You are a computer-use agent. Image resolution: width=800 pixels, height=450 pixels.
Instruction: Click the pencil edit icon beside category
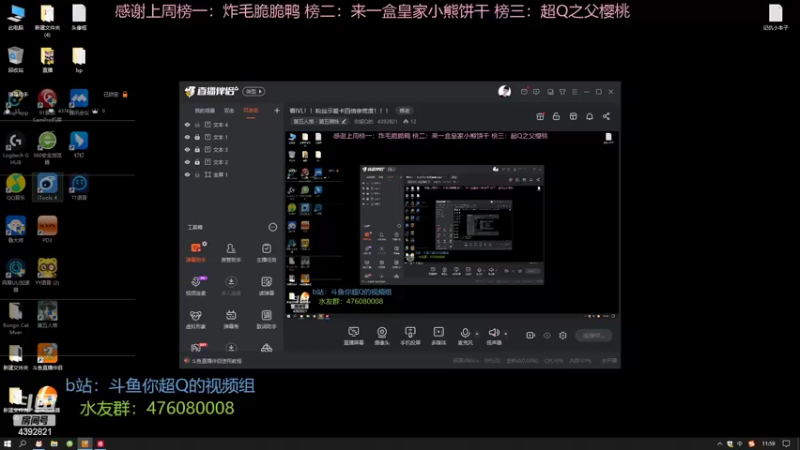pyautogui.click(x=344, y=121)
